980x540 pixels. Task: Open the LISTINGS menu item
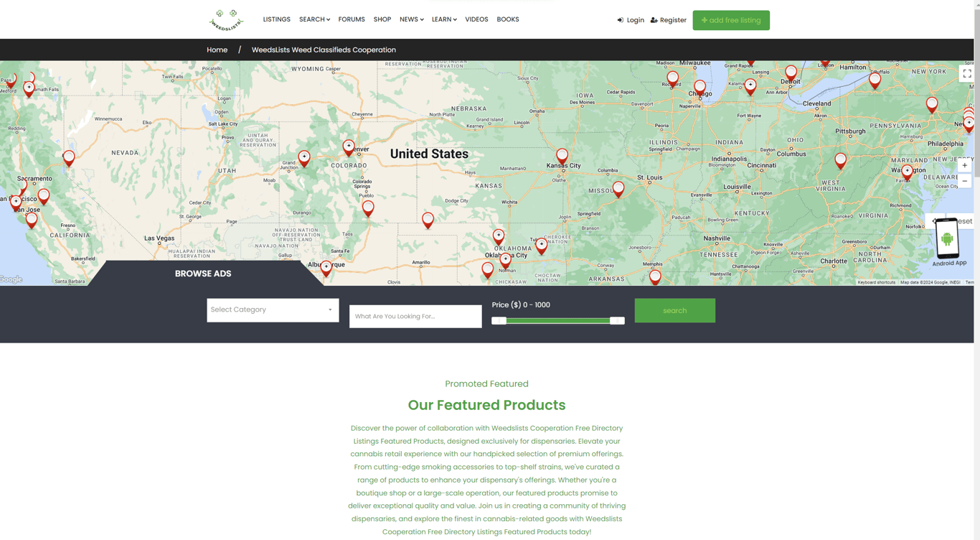[277, 19]
